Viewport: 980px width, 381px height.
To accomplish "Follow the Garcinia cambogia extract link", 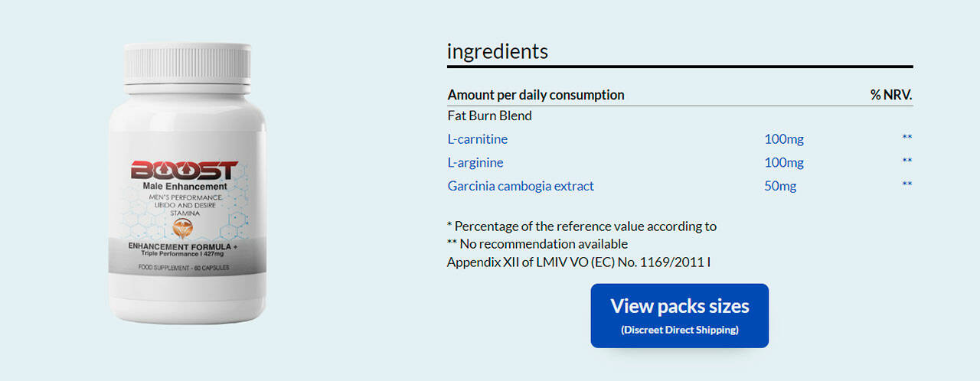I will point(521,186).
